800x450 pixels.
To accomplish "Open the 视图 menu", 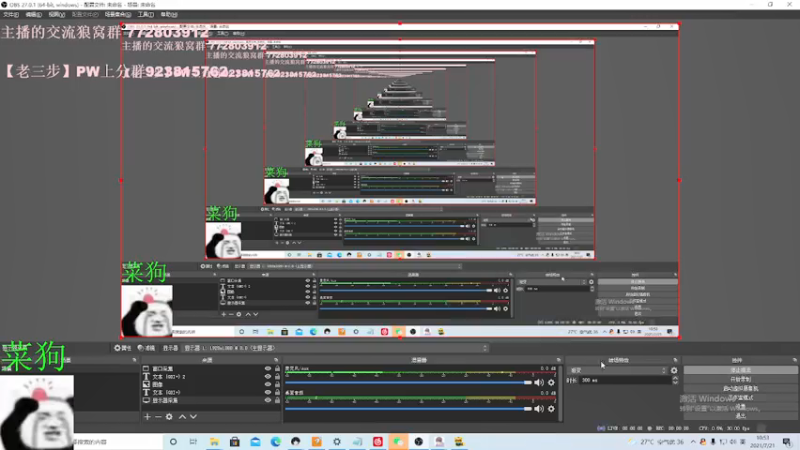I will tap(56, 15).
